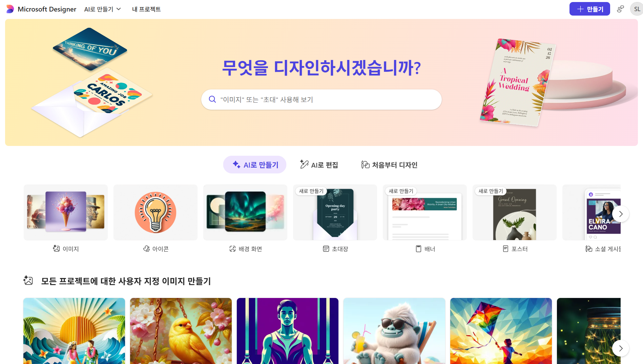Select the 배경 화면 category label
The width and height of the screenshot is (643, 364).
[x=250, y=249]
